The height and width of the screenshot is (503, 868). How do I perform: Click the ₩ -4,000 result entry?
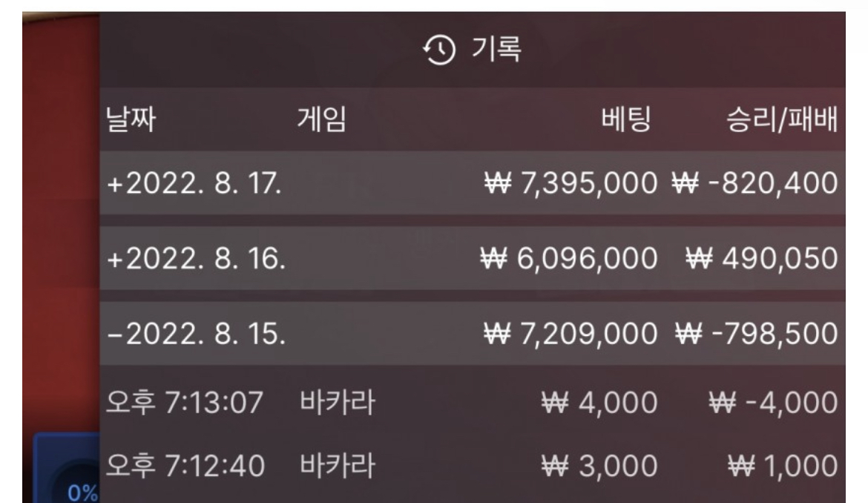click(773, 402)
